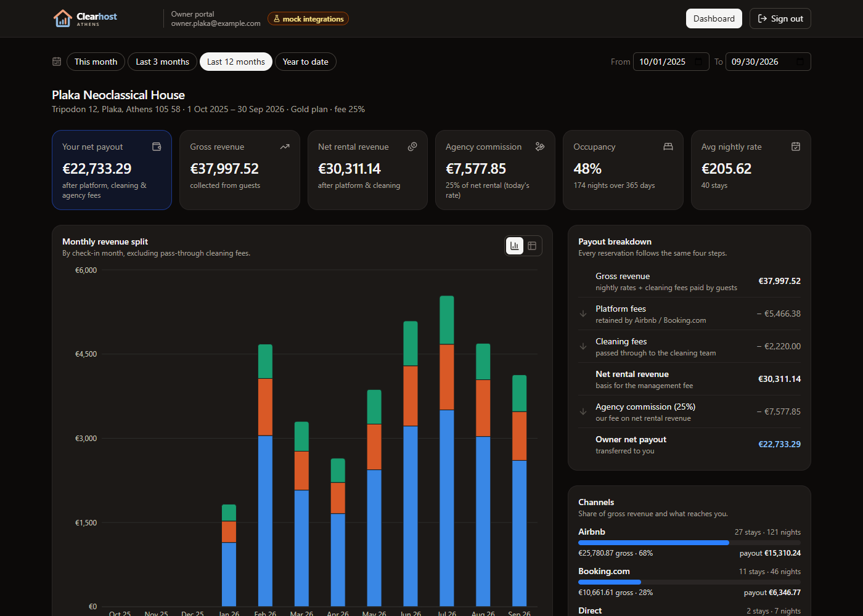This screenshot has width=863, height=616.
Task: Click the bed icon on Occupancy card
Action: click(x=668, y=147)
